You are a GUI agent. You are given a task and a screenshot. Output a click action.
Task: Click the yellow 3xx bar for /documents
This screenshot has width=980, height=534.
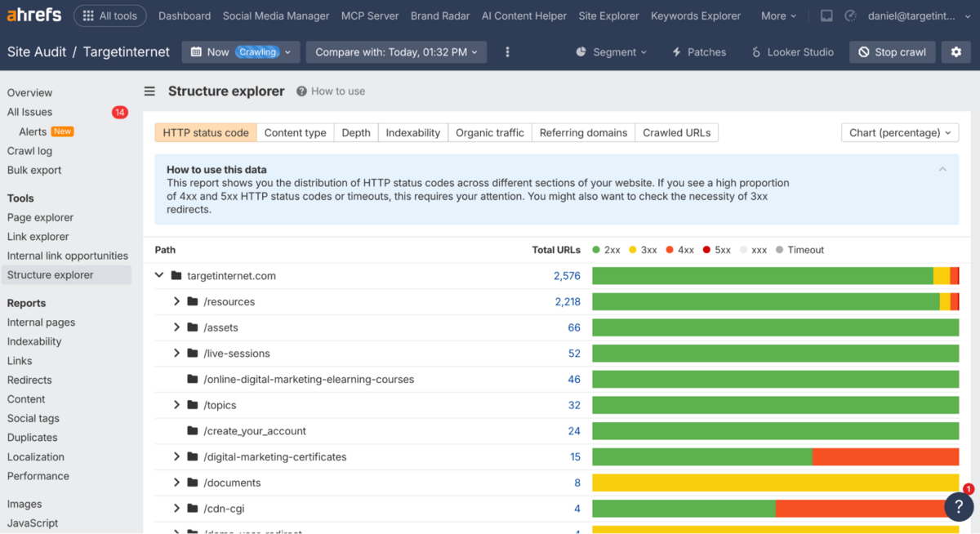(x=775, y=483)
